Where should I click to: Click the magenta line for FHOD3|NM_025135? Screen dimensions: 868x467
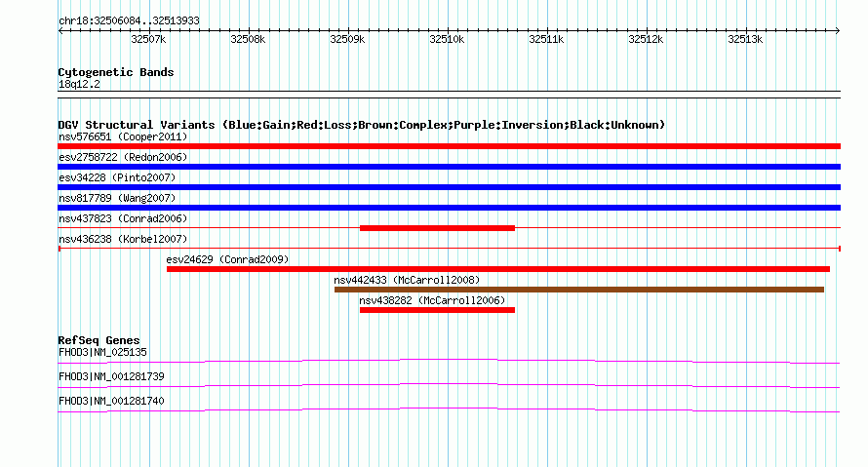pyautogui.click(x=449, y=362)
